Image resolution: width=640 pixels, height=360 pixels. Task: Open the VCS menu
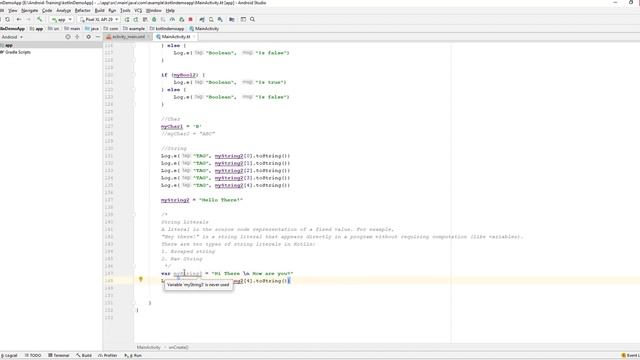click(138, 10)
